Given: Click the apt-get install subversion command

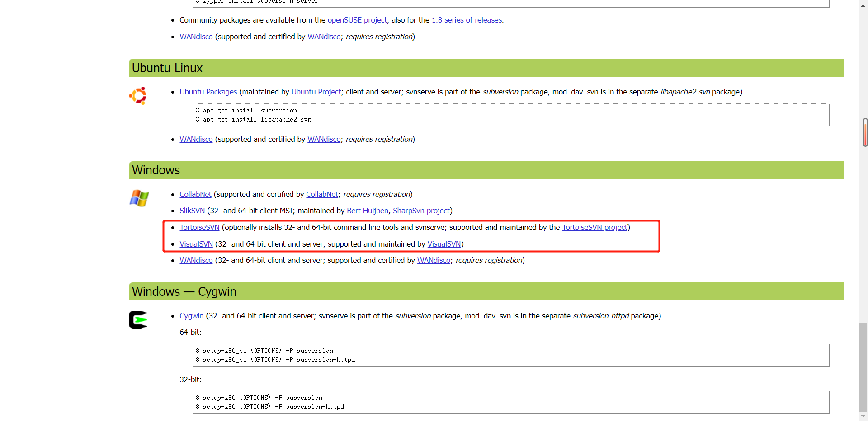Looking at the screenshot, I should [246, 110].
